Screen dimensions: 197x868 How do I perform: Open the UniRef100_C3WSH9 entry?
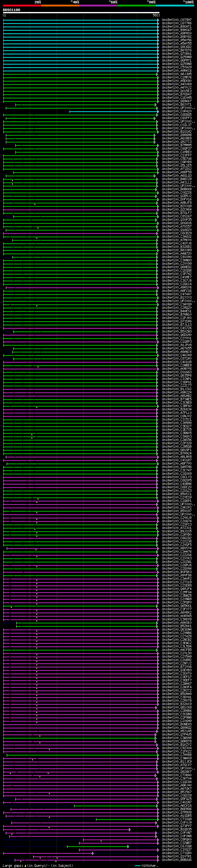point(177,737)
